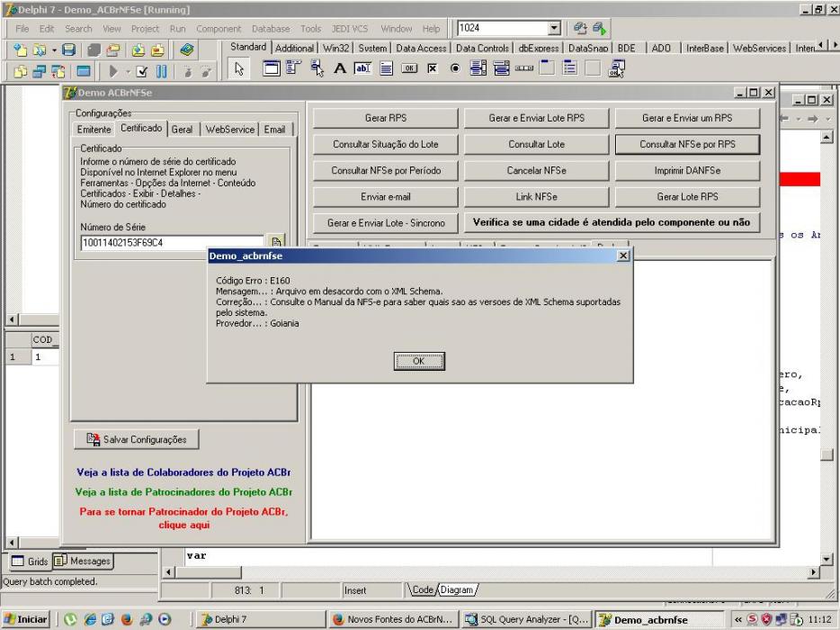Click the Pause program toolbar icon
This screenshot has height=630, width=840.
tap(161, 71)
